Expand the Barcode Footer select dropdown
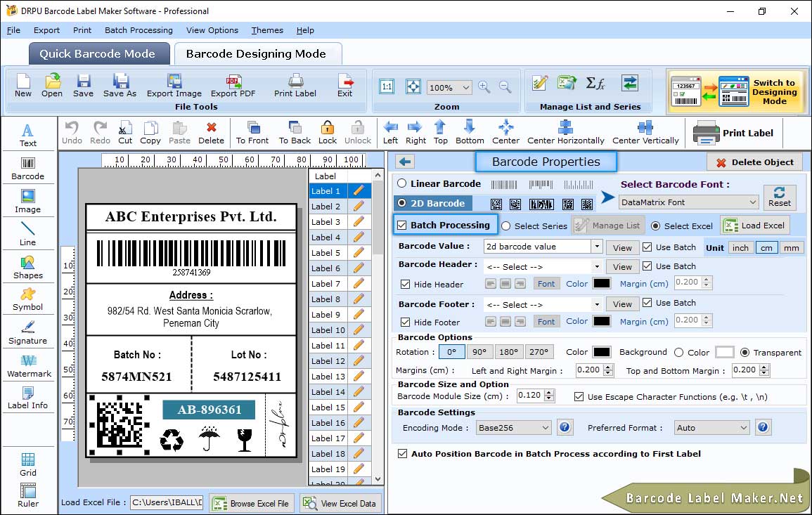Viewport: 812px width, 515px height. 597,304
